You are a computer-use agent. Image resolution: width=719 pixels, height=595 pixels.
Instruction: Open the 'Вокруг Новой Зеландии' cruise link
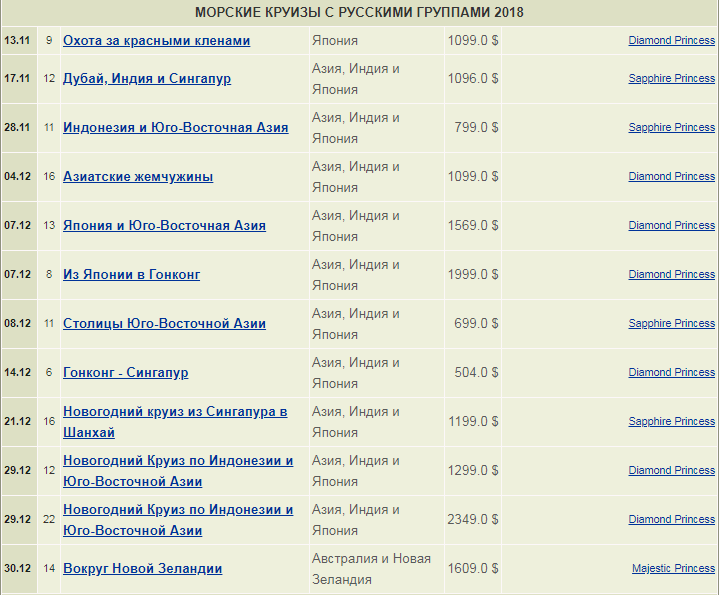(143, 569)
